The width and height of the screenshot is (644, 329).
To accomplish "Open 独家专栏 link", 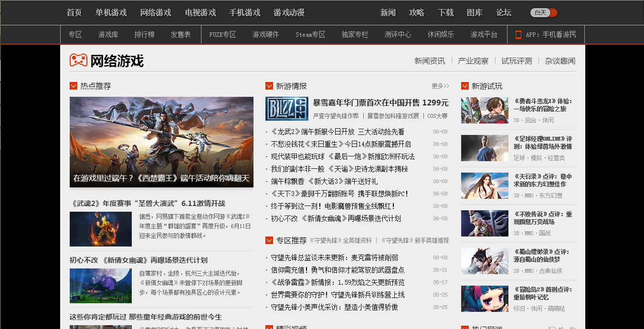I will [355, 34].
